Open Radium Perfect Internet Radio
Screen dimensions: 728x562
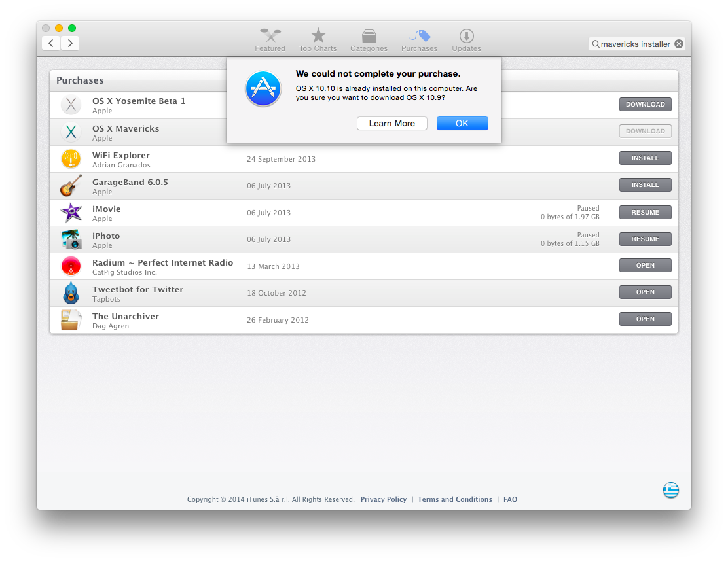point(645,266)
